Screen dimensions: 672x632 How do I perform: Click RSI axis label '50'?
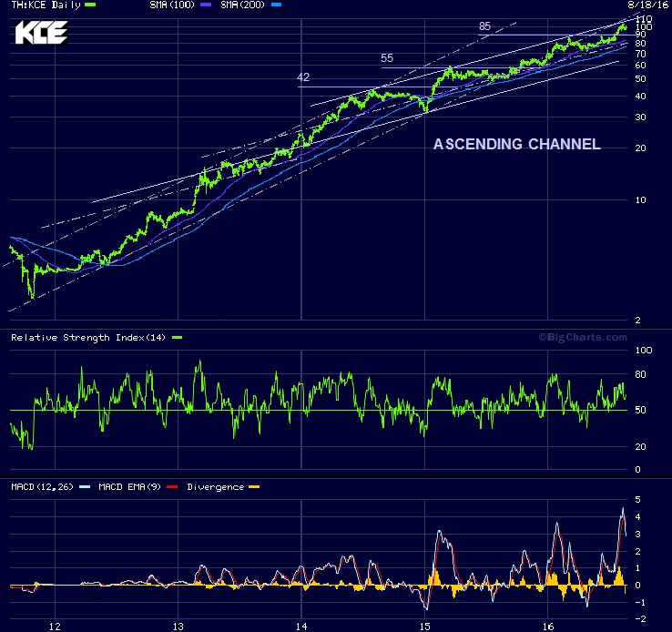pyautogui.click(x=640, y=410)
